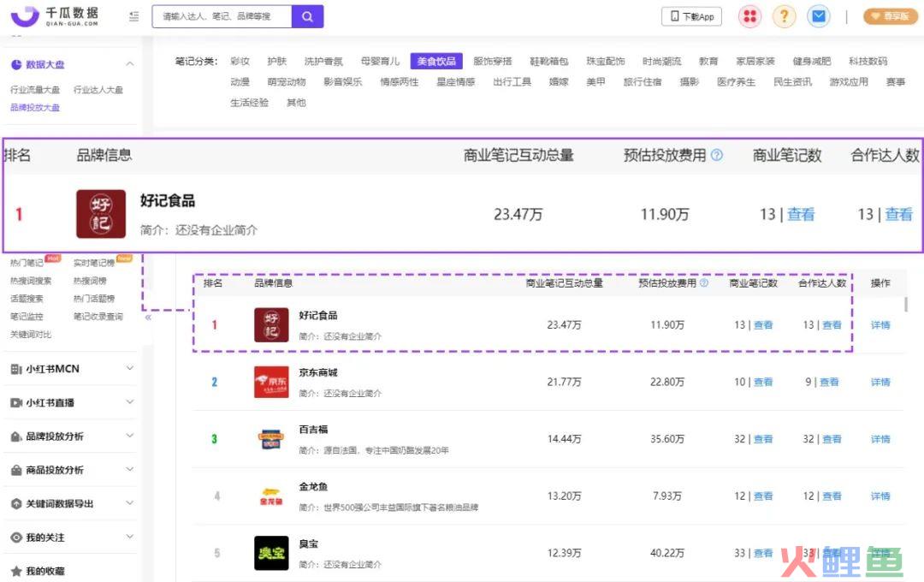Click the 小红书MCN sidebar icon
The height and width of the screenshot is (582, 924).
(16, 369)
